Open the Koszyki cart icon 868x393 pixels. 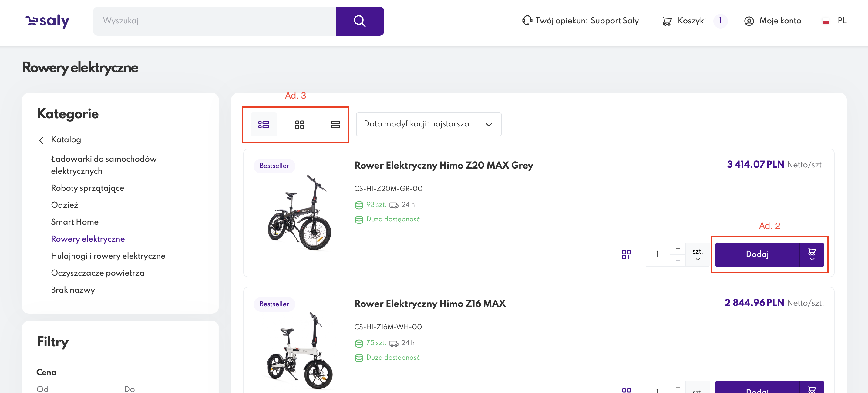coord(667,21)
